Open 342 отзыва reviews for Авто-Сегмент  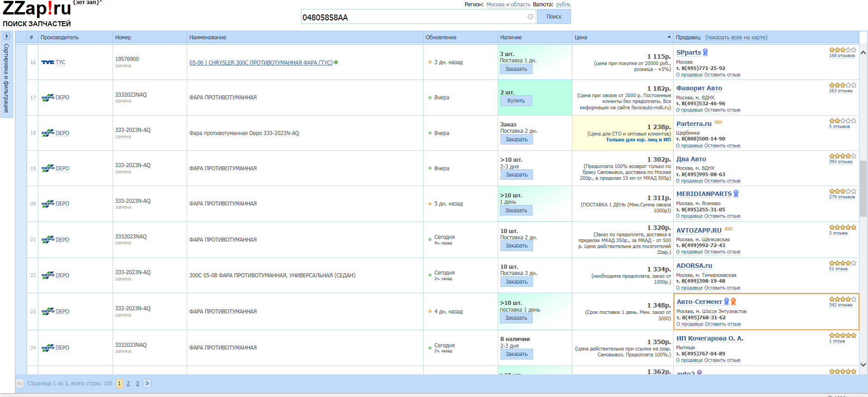pyautogui.click(x=840, y=305)
